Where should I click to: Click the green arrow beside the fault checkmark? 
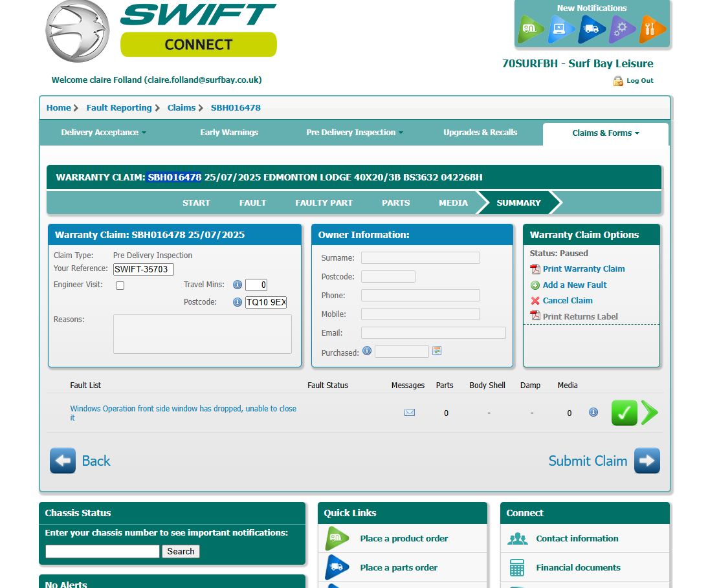coord(650,413)
